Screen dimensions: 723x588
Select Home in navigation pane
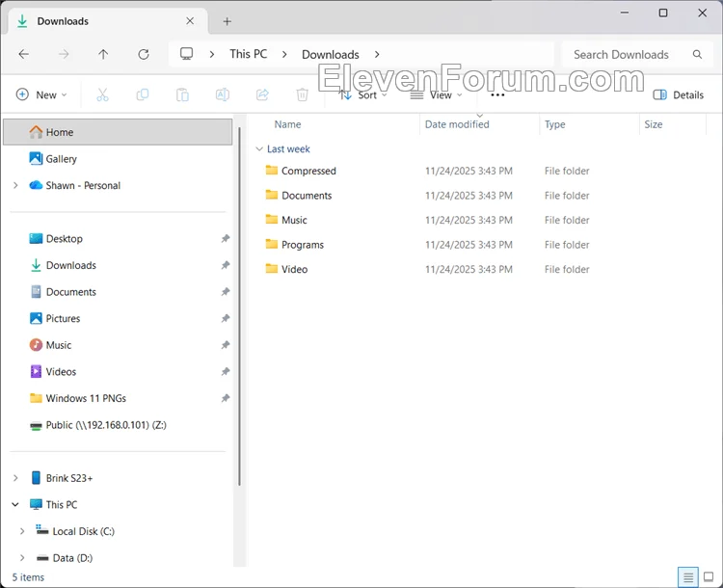click(x=118, y=132)
